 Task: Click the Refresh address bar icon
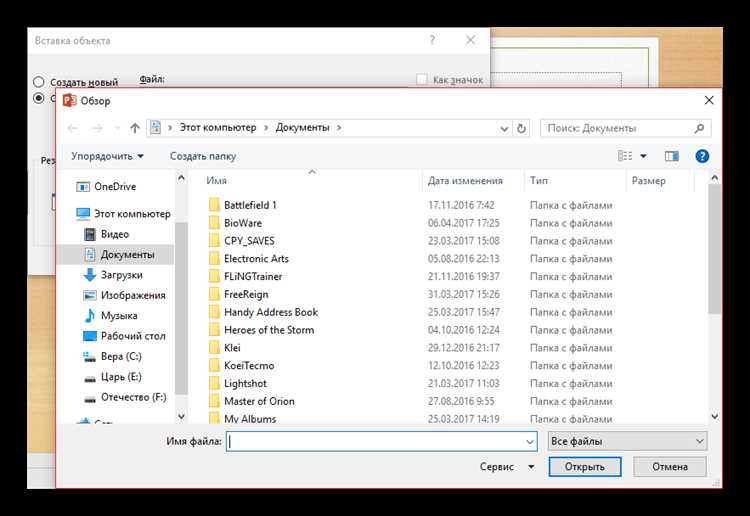521,128
